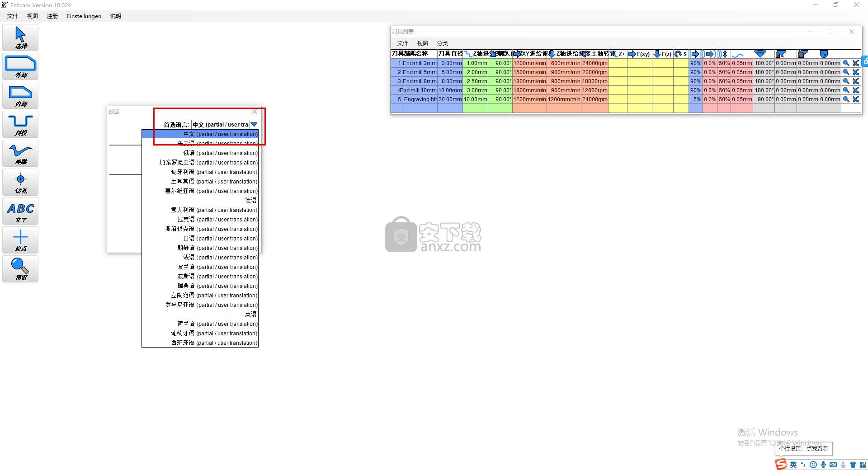Delete End mill 5mm with the X icon
The height and width of the screenshot is (470, 868).
(x=856, y=72)
